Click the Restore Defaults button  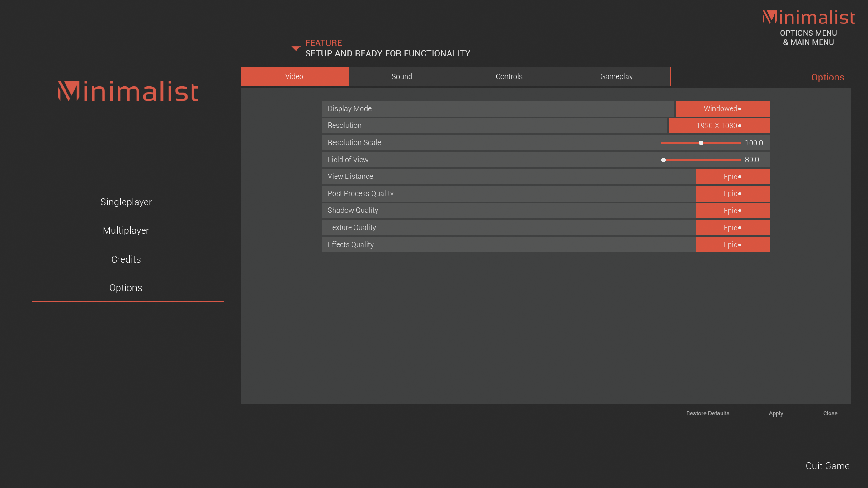tap(708, 413)
